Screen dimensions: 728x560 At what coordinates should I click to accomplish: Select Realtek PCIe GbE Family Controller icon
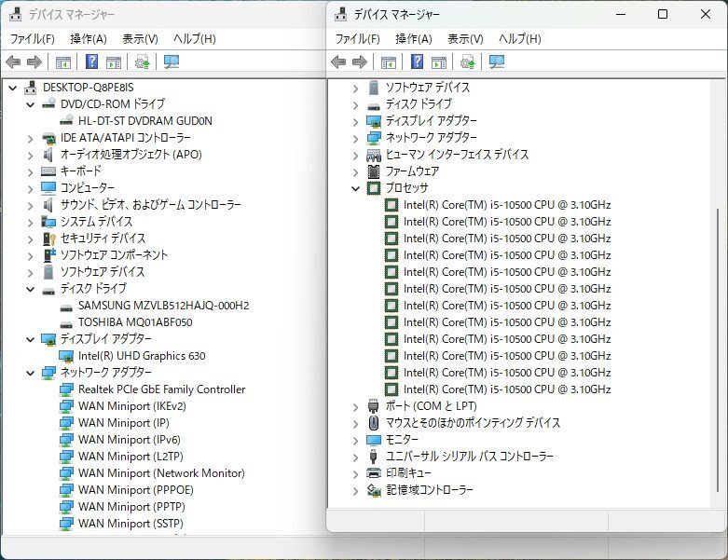66,389
